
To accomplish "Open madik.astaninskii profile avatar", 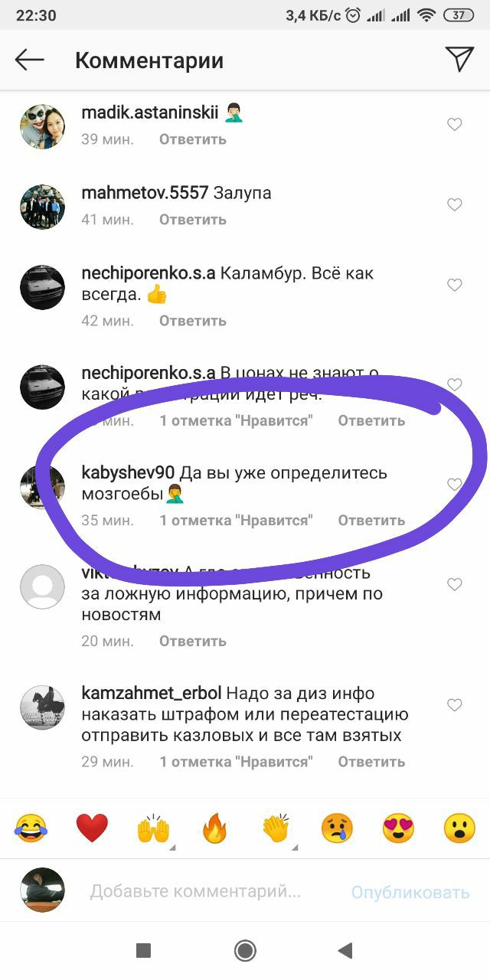I will pyautogui.click(x=41, y=126).
